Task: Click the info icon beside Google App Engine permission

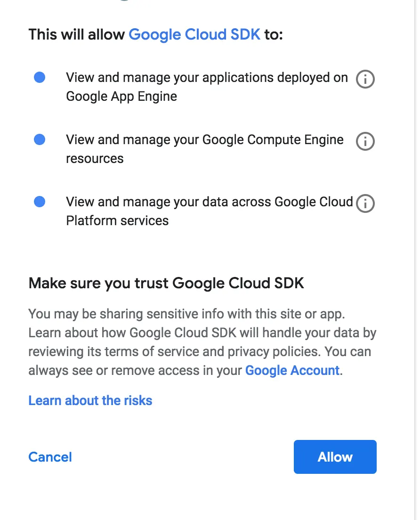Action: pyautogui.click(x=365, y=79)
